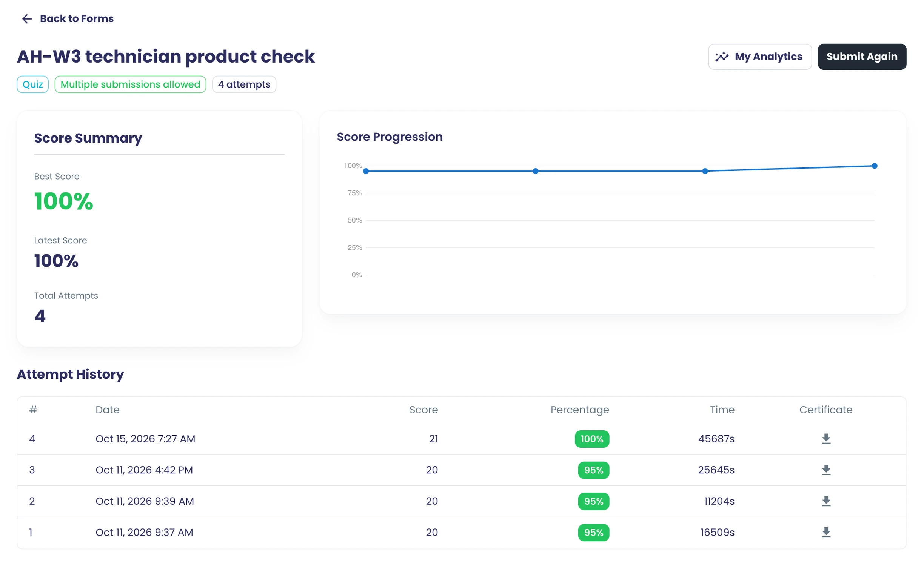Click the 95% badge for attempt 2
924x562 pixels.
click(594, 502)
